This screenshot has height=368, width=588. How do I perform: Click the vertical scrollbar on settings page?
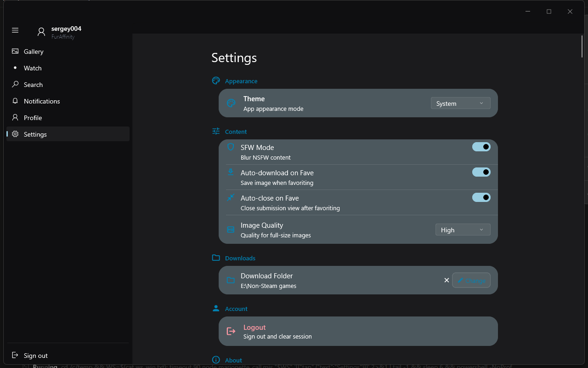[582, 46]
